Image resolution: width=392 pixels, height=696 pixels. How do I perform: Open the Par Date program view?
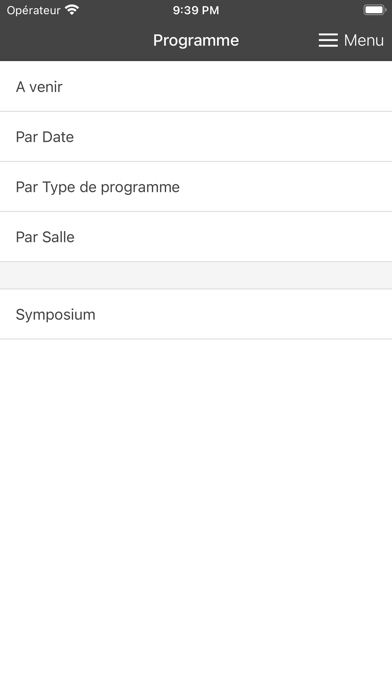tap(196, 137)
